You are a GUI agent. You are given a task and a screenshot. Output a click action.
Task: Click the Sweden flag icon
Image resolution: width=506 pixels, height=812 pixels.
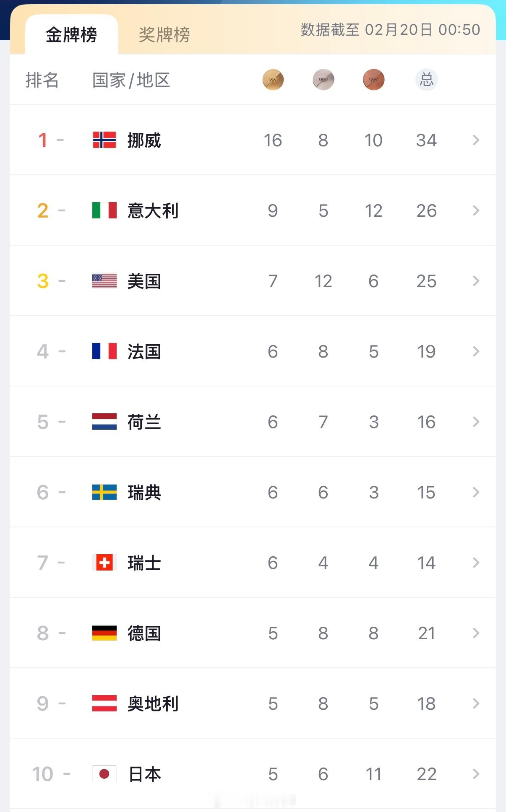click(104, 492)
